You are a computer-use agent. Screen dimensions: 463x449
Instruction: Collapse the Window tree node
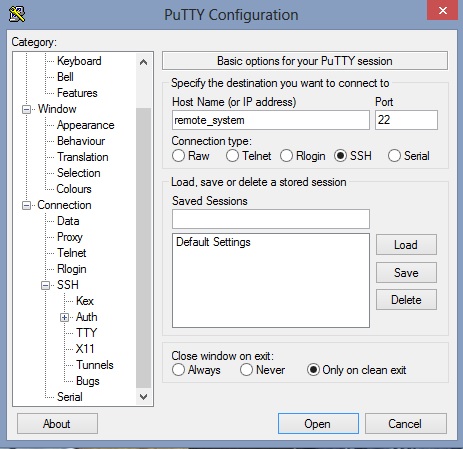coord(26,110)
